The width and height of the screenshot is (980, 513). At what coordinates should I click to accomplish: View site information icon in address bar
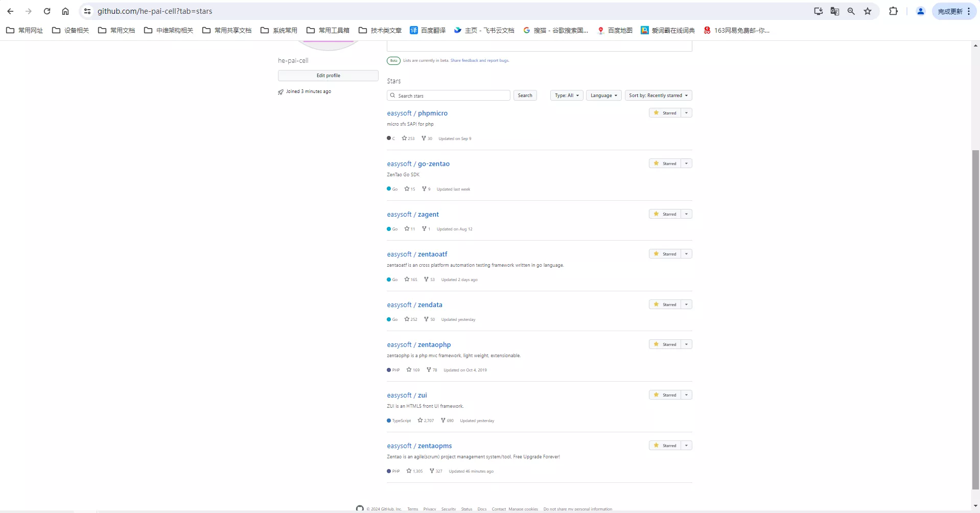tap(87, 11)
